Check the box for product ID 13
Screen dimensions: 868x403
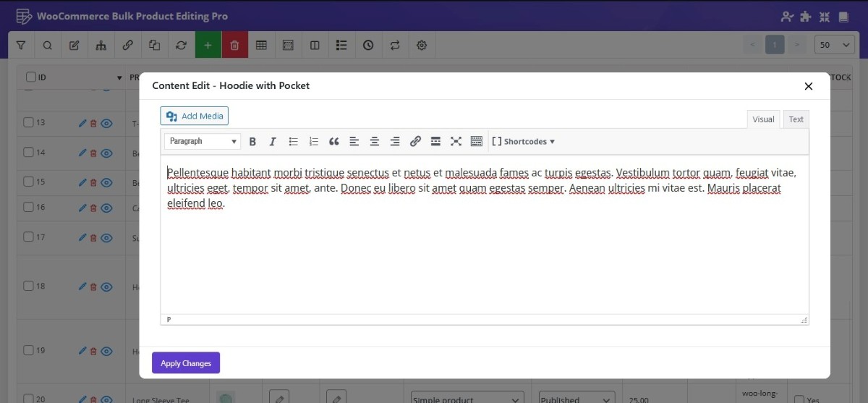click(x=29, y=123)
